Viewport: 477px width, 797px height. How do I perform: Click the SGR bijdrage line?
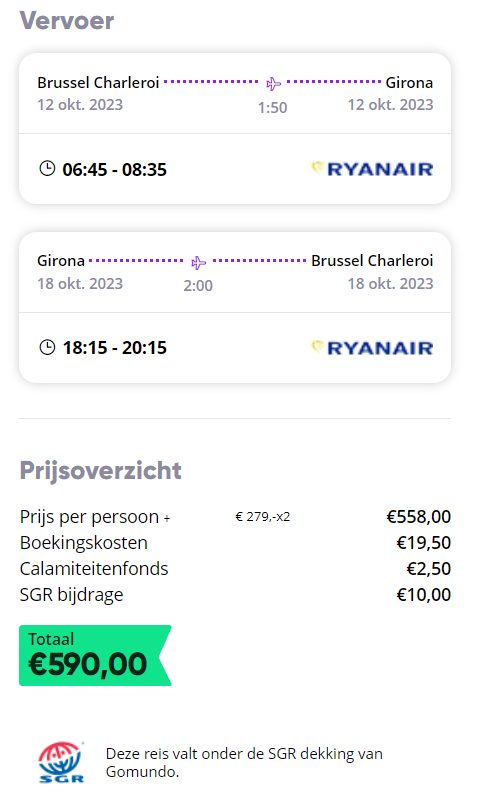(x=235, y=595)
